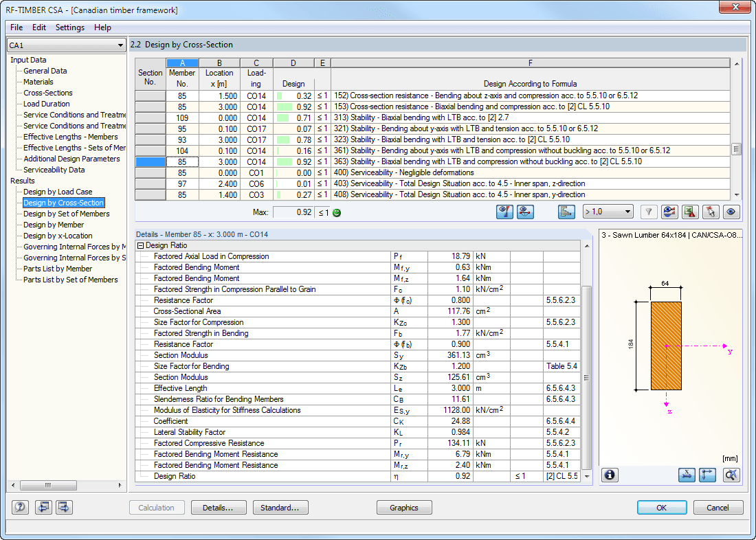This screenshot has width=756, height=540.
Task: Select Design by Member tree item
Action: tap(54, 225)
